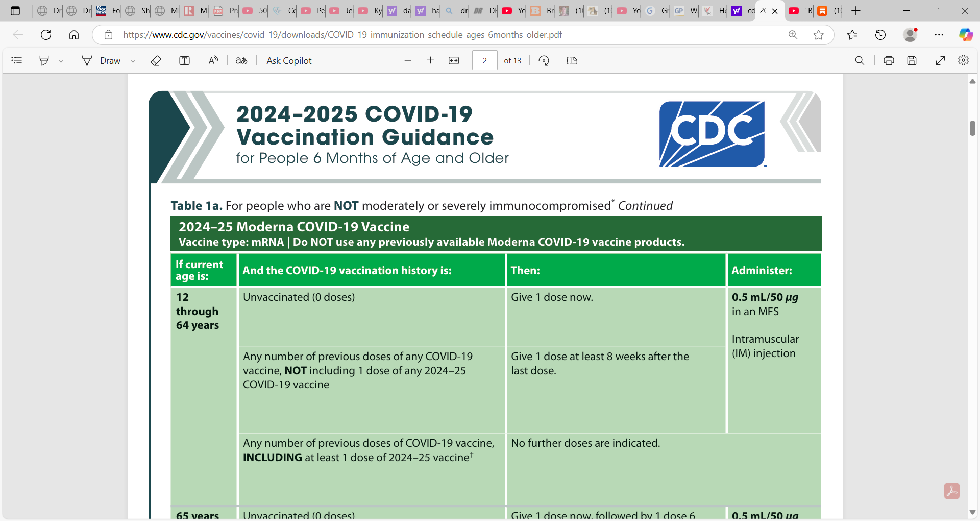
Task: Switch to the PDF 'Pr' tab
Action: [225, 11]
